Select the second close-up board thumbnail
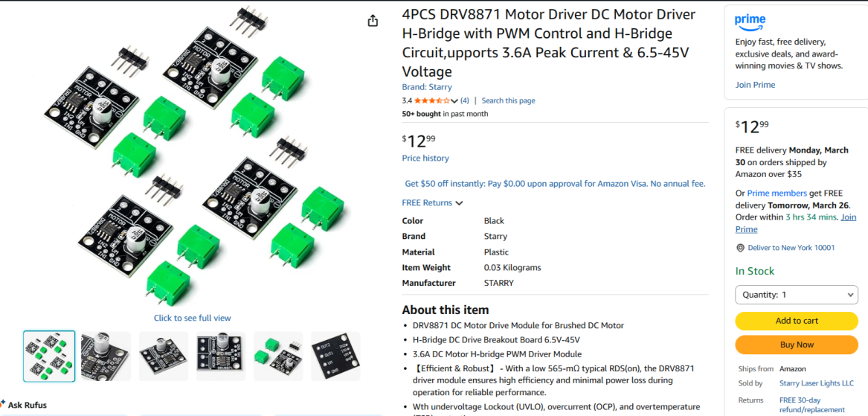The image size is (868, 416). coord(106,356)
